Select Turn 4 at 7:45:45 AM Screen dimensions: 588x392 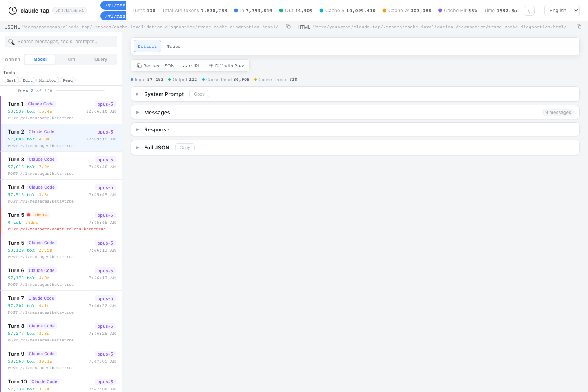tap(61, 194)
